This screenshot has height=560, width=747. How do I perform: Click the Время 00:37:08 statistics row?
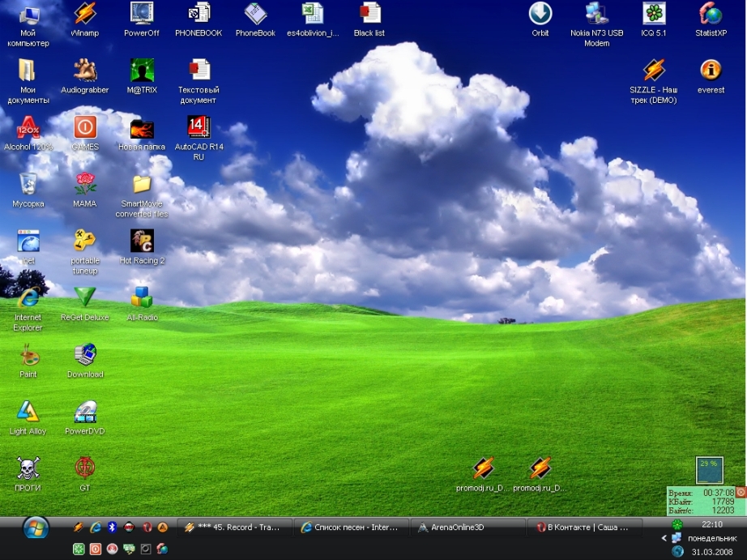coord(702,493)
